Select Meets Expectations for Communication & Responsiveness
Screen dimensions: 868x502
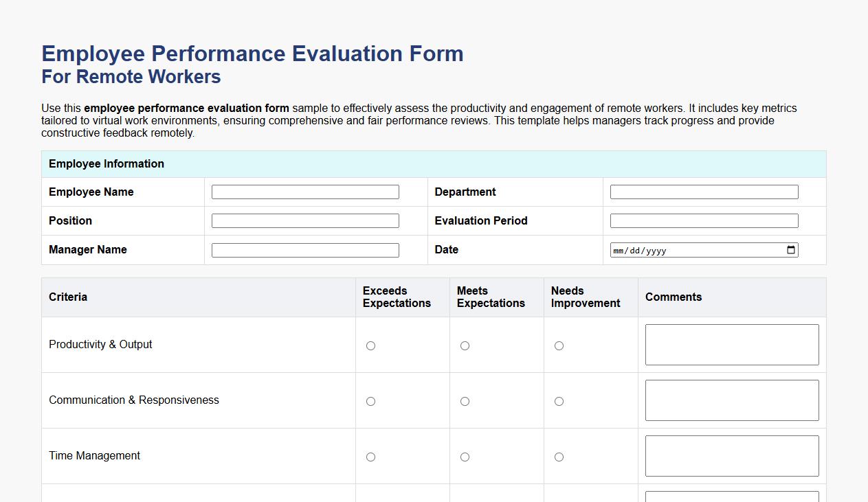coord(465,401)
